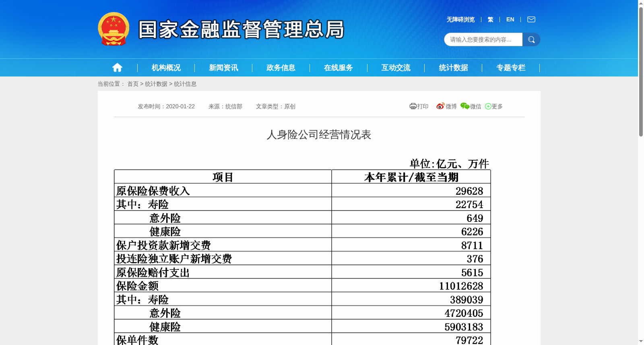Share via Weibo icon
This screenshot has width=644, height=345.
(440, 106)
